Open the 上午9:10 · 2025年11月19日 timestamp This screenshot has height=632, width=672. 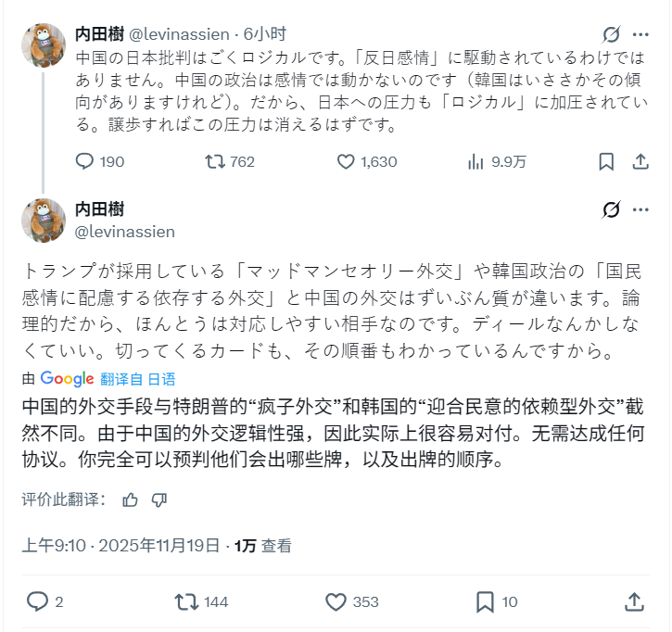coord(121,547)
